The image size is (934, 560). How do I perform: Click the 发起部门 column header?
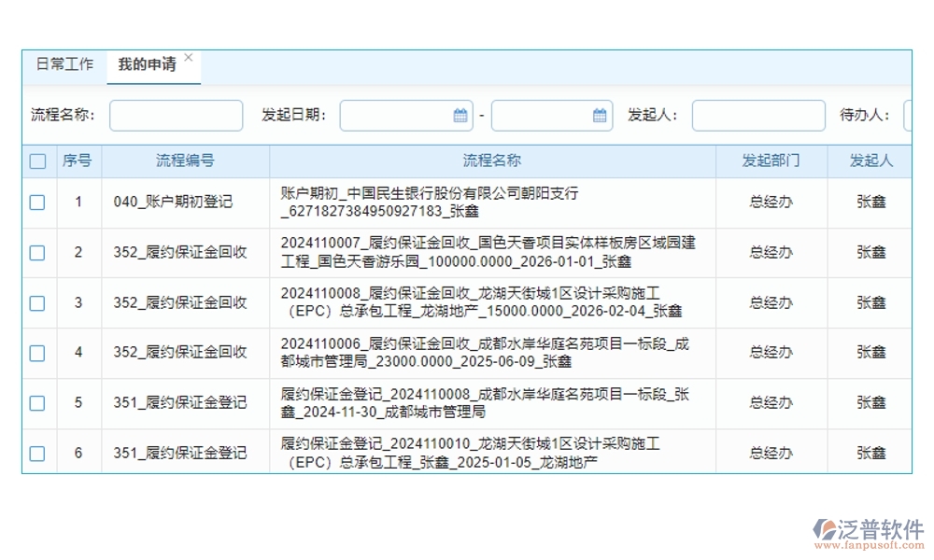pyautogui.click(x=771, y=161)
